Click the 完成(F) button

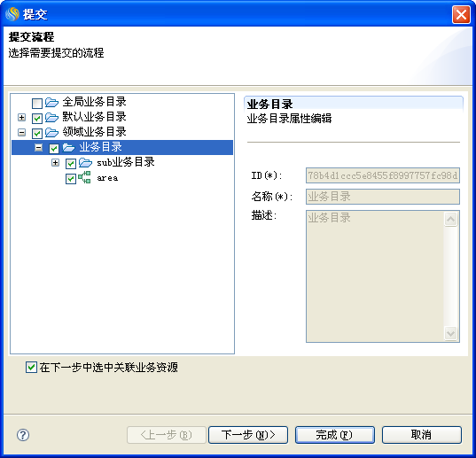335,435
